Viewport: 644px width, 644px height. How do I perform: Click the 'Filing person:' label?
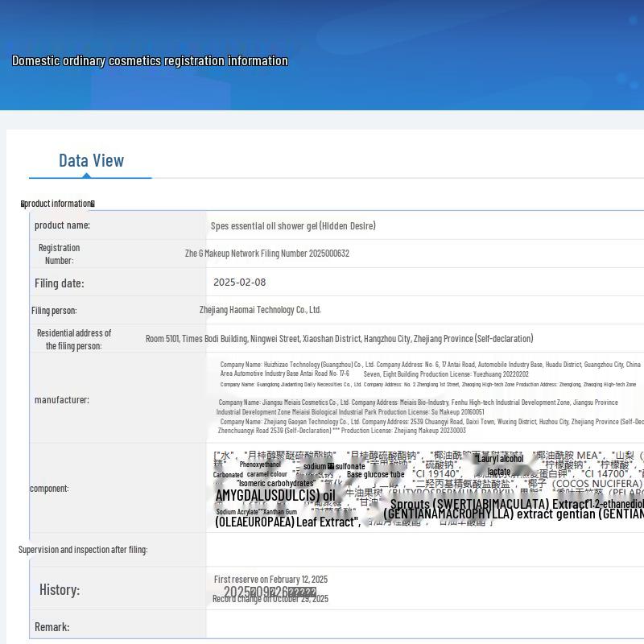click(x=54, y=311)
